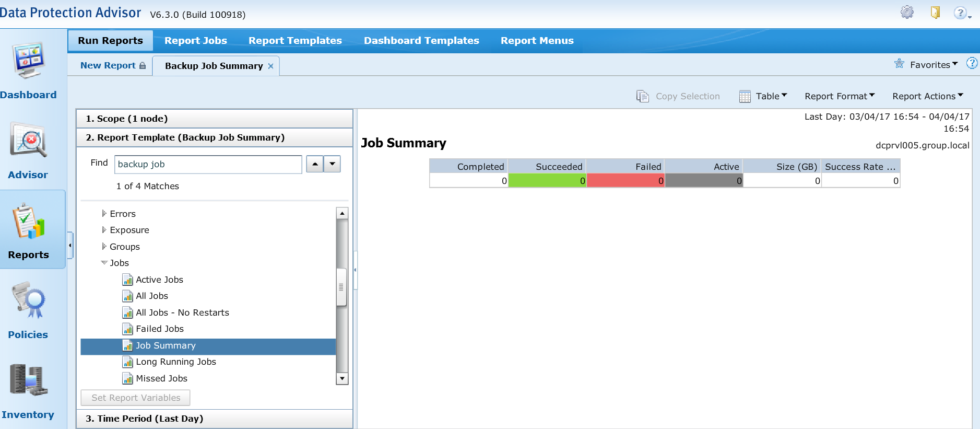The image size is (980, 429).
Task: Select the Failed Jobs report
Action: 160,329
